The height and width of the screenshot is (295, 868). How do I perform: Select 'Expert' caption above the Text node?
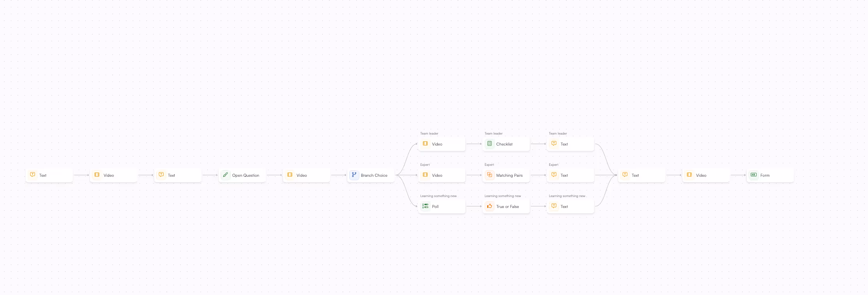click(x=553, y=165)
